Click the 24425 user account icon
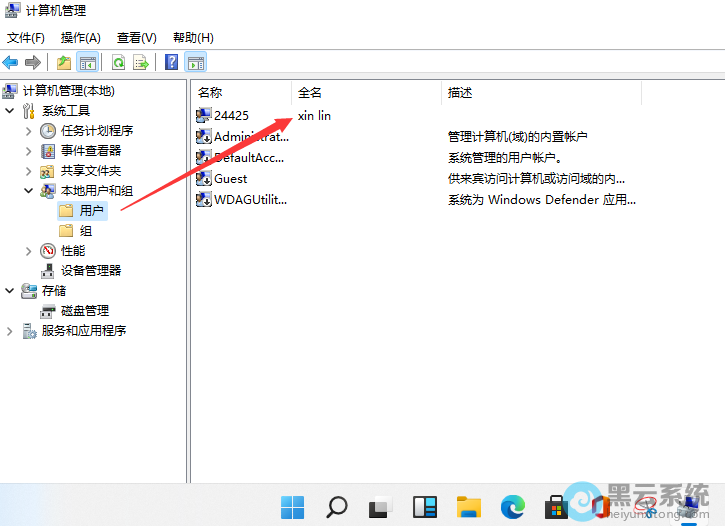The width and height of the screenshot is (725, 526). pyautogui.click(x=203, y=116)
